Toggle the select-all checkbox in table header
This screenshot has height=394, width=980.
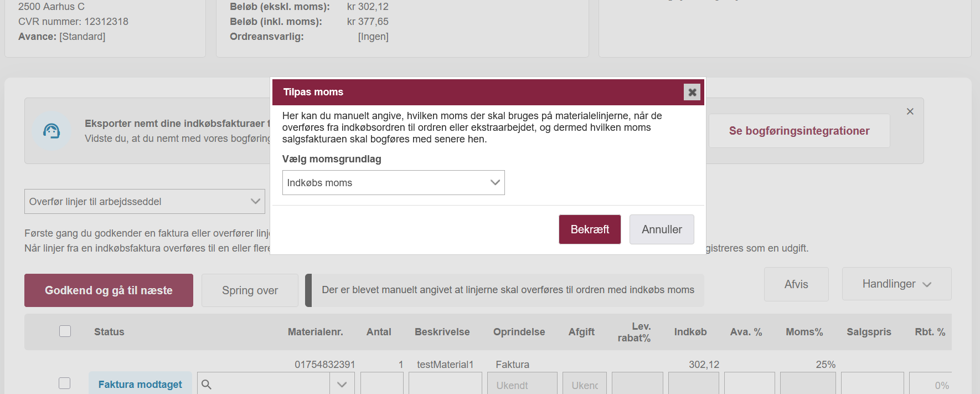pyautogui.click(x=65, y=331)
